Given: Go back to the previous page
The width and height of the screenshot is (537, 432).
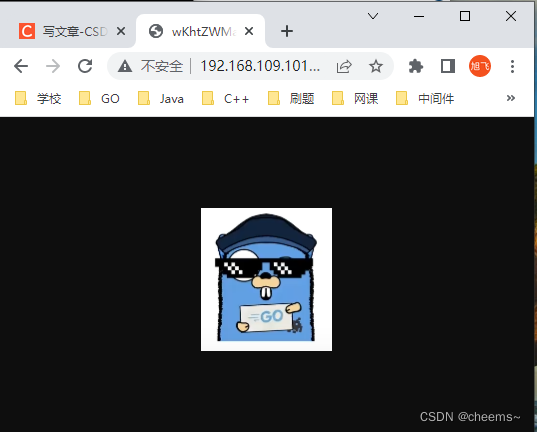Looking at the screenshot, I should click(x=21, y=66).
